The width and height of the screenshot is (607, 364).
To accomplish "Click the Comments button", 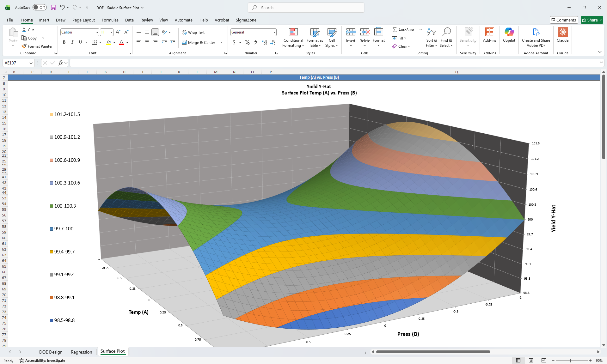I will [x=564, y=20].
